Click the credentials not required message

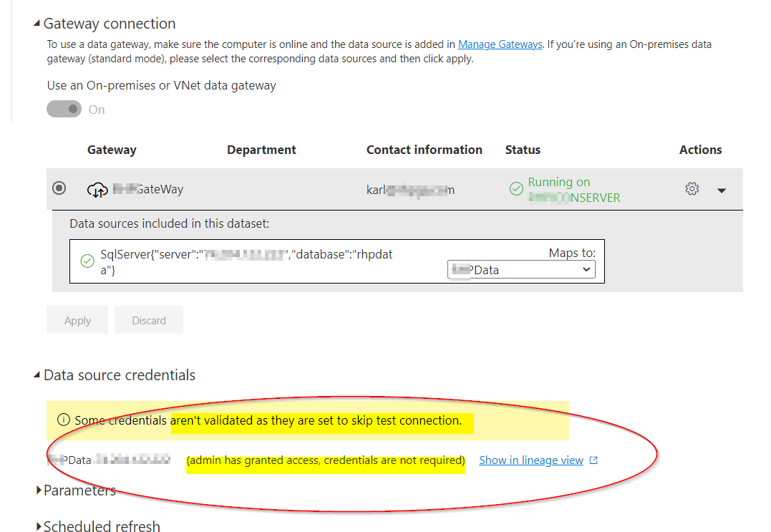coord(326,460)
